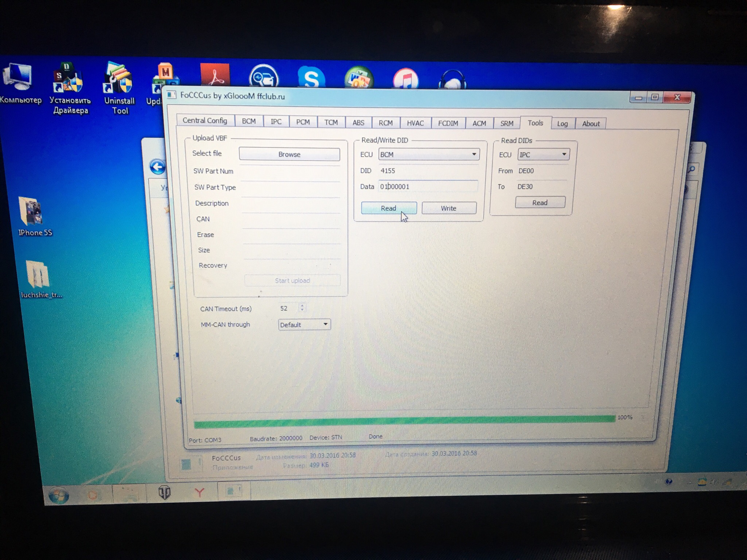Open World of Tanks from the taskbar
747x560 pixels.
(x=165, y=493)
